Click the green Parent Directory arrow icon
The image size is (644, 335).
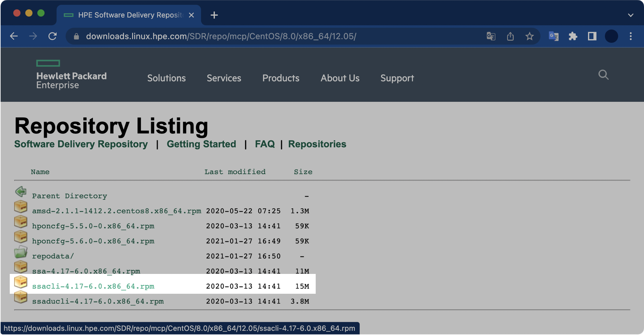point(21,191)
